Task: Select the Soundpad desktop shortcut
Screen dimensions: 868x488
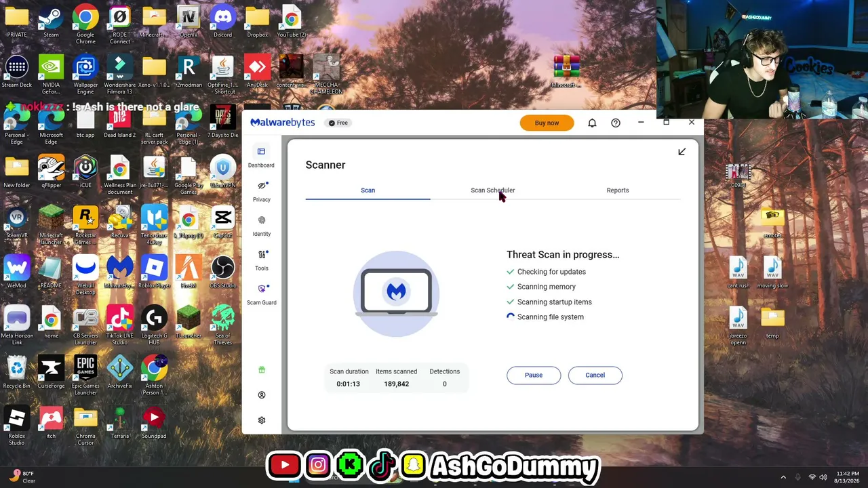Action: coord(154,424)
